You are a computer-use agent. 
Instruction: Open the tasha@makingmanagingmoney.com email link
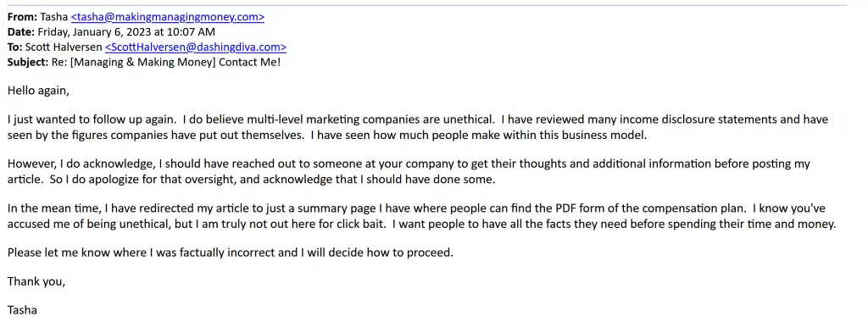pyautogui.click(x=168, y=17)
